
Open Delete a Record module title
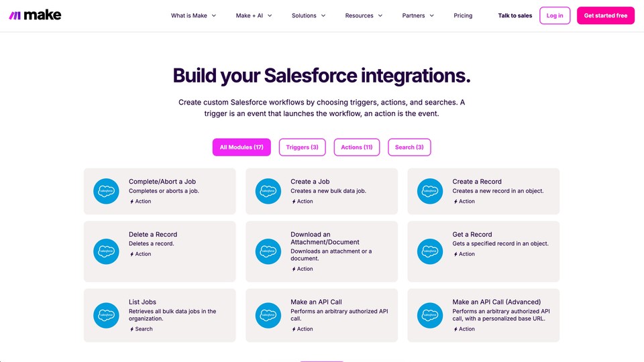point(153,235)
